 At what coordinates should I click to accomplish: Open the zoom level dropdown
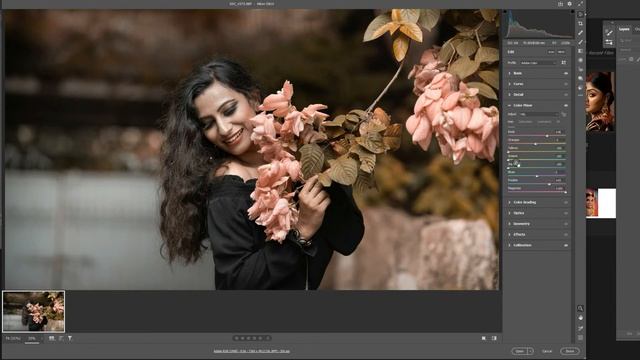point(33,338)
